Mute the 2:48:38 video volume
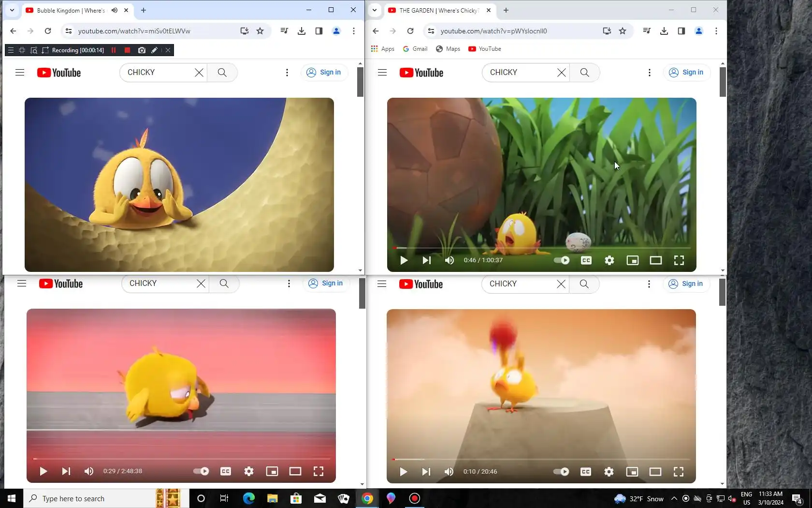The height and width of the screenshot is (508, 812). click(89, 471)
